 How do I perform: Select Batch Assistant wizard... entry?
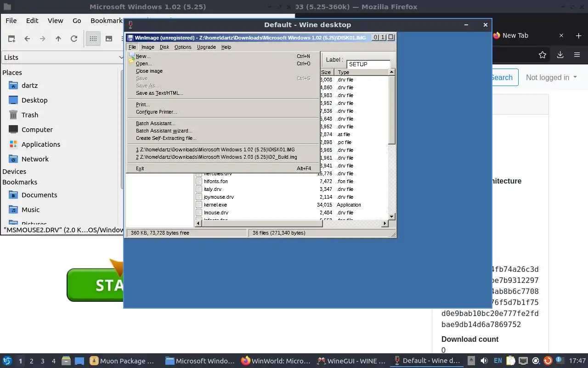(x=223, y=131)
